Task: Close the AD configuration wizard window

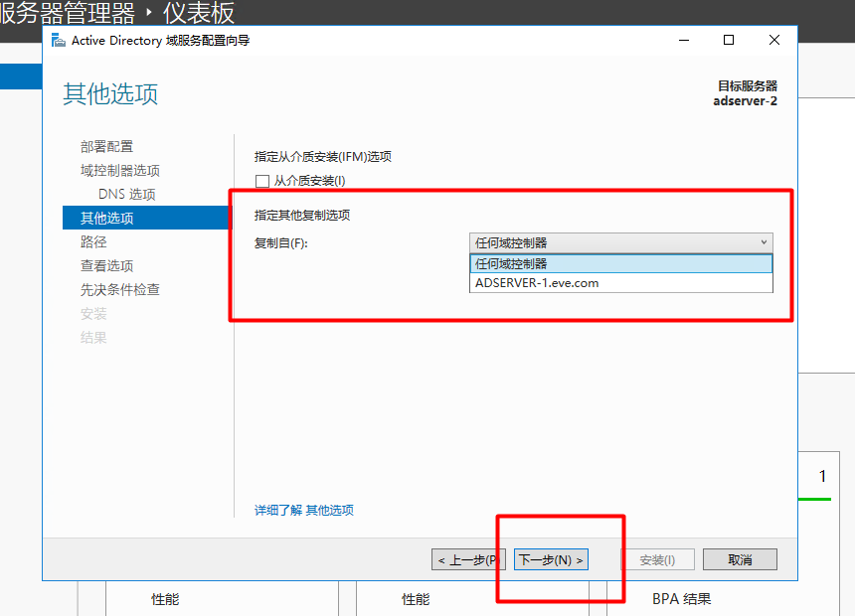Action: tap(774, 41)
